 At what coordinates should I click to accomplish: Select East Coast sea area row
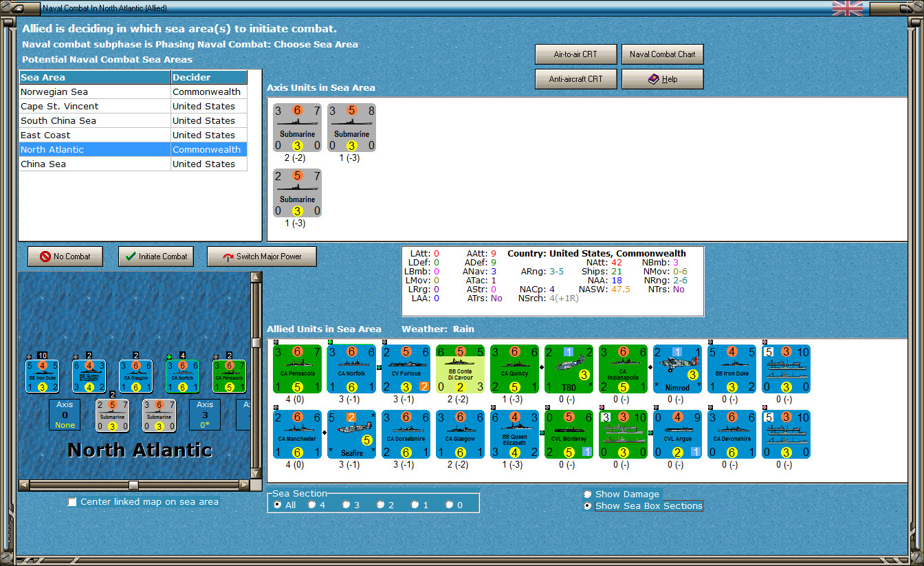point(133,135)
